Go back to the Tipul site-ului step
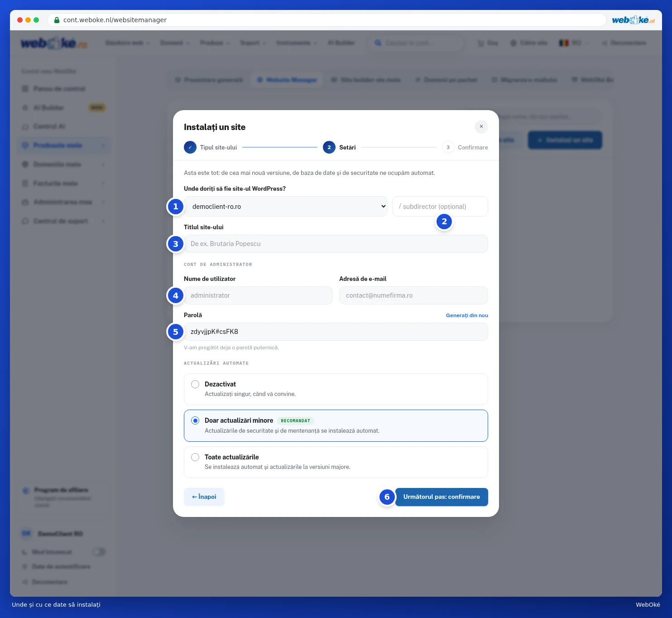Image resolution: width=672 pixels, height=618 pixels. [x=211, y=147]
